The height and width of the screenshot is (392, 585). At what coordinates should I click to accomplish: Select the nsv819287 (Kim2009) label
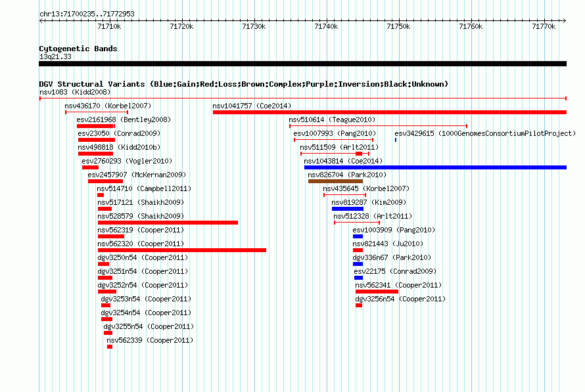coord(369,202)
